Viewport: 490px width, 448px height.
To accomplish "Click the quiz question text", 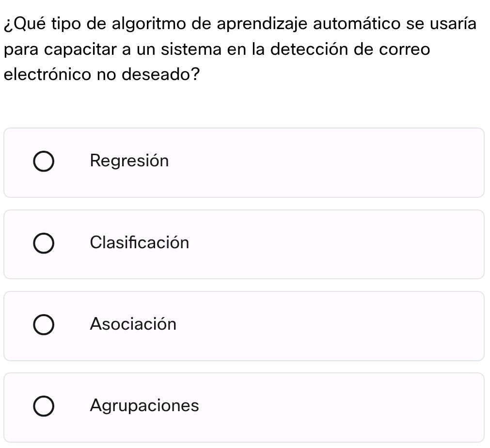I will 240,48.
